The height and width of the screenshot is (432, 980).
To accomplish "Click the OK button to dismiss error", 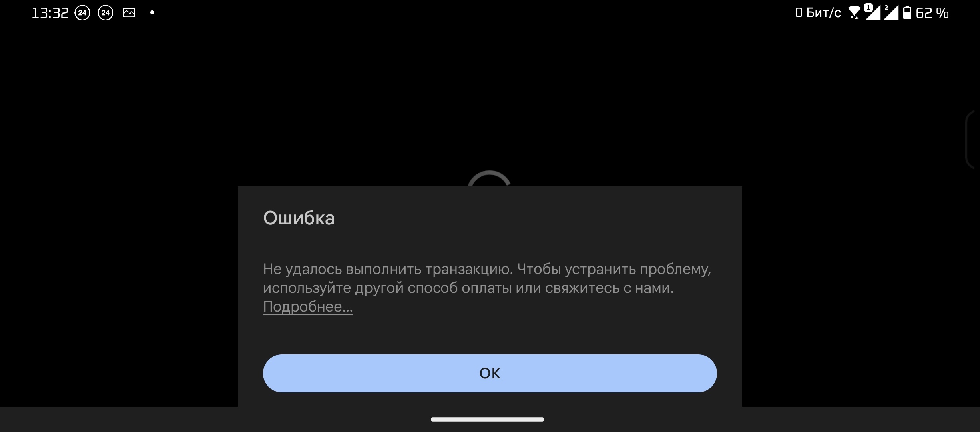I will [x=489, y=373].
